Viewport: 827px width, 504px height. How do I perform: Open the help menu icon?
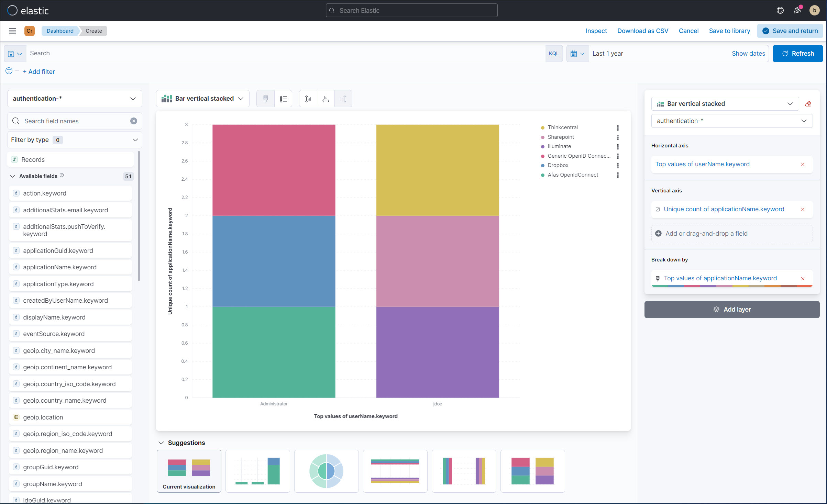780,10
